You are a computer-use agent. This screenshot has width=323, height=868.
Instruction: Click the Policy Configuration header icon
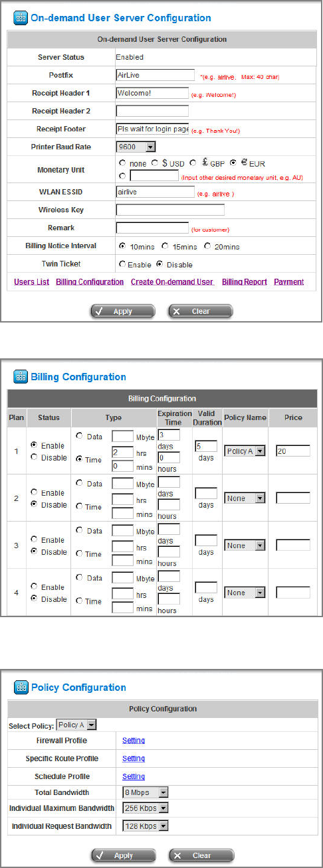pyautogui.click(x=21, y=687)
